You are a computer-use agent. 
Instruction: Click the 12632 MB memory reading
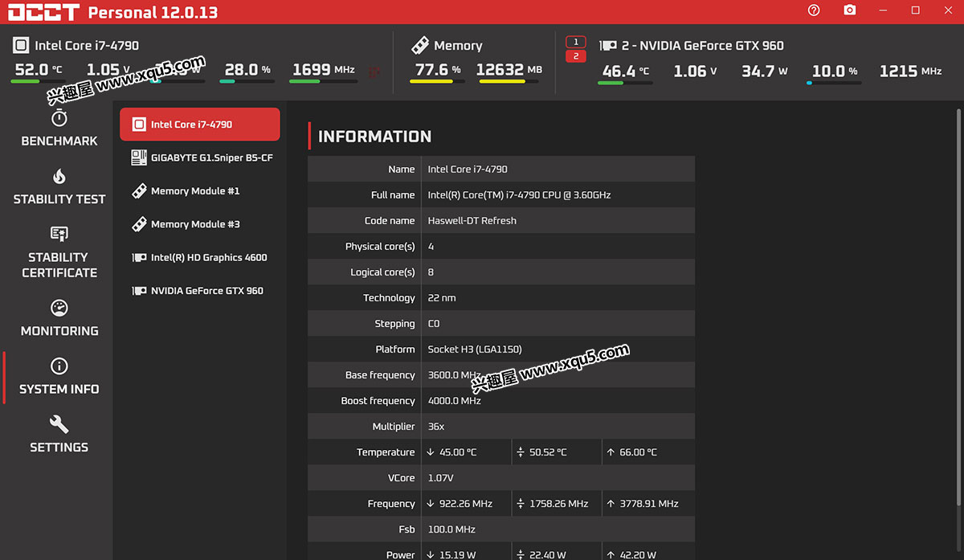click(x=509, y=70)
